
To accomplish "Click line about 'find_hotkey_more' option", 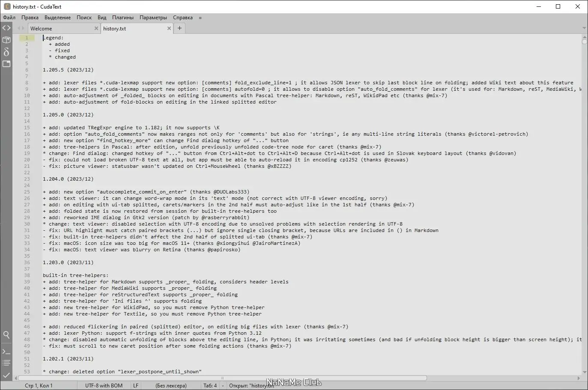I will [x=166, y=140].
